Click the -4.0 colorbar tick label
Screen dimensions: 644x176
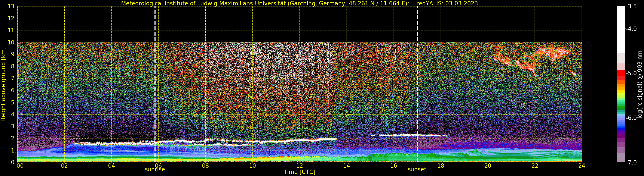631,29
